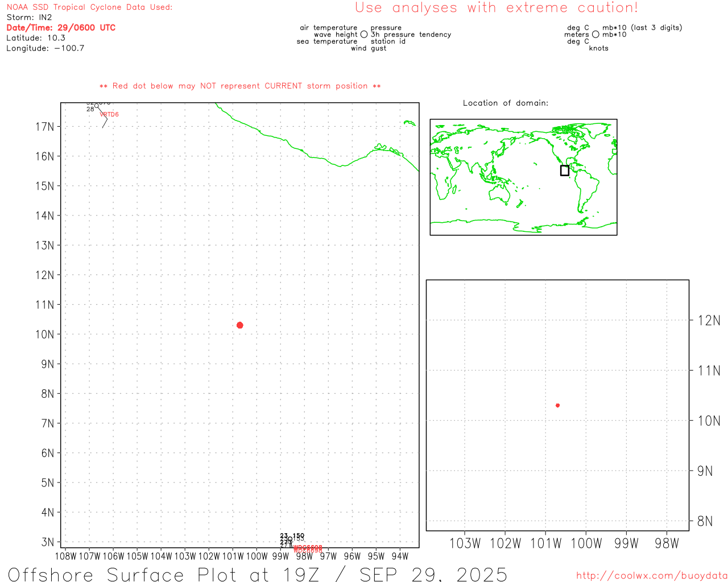This screenshot has height=582, width=728.
Task: Select the 'Longitude: -100.7' text
Action: click(x=45, y=48)
